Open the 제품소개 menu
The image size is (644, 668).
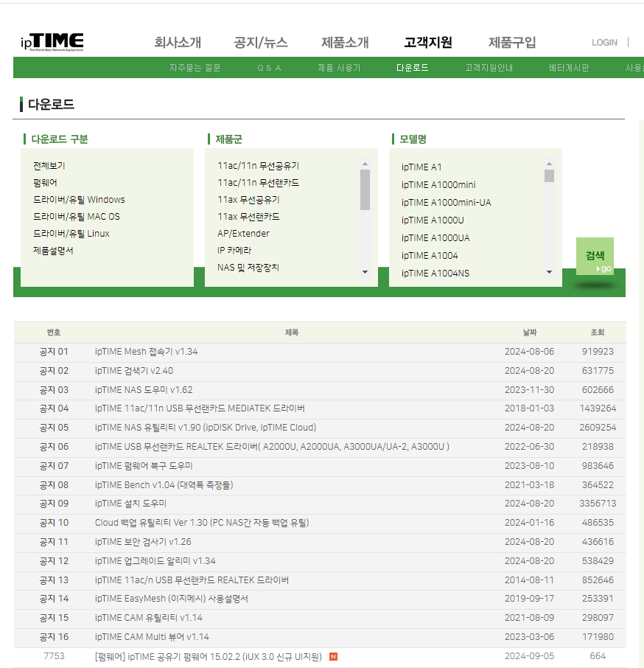pos(345,42)
